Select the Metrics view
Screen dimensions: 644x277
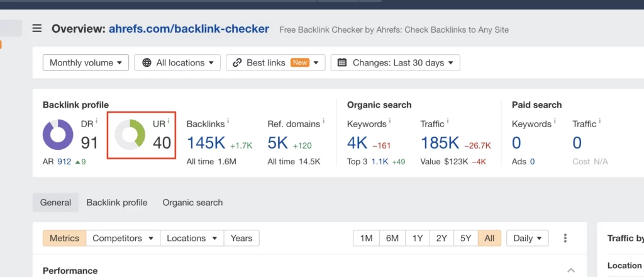click(65, 238)
